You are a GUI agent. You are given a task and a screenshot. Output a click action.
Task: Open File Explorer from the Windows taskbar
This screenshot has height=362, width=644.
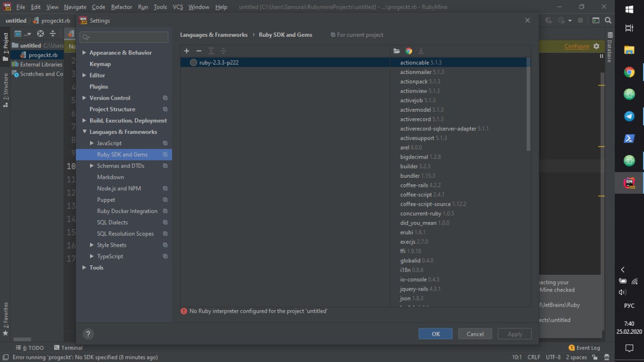pos(629,50)
